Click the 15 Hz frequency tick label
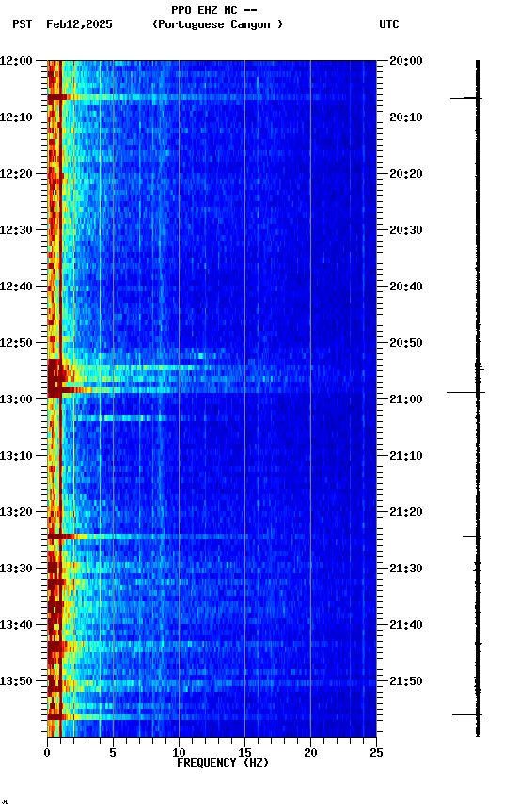 pos(244,753)
